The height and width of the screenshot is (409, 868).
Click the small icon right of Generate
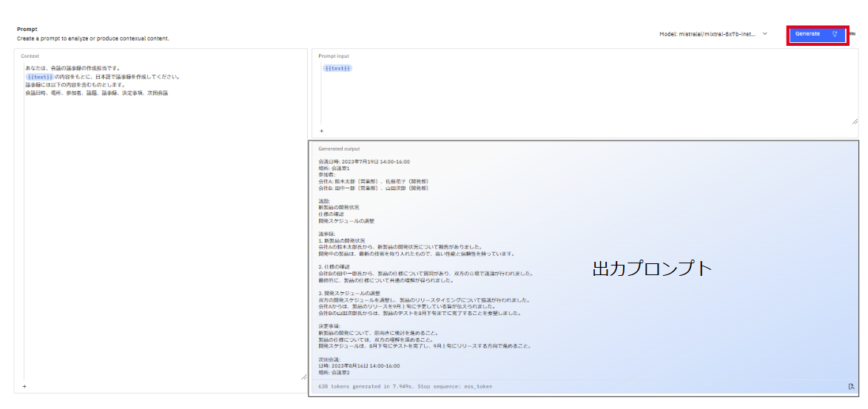coord(852,34)
